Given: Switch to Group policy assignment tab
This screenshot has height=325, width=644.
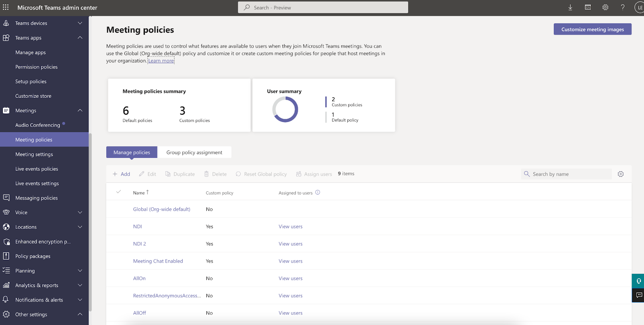Looking at the screenshot, I should 194,152.
